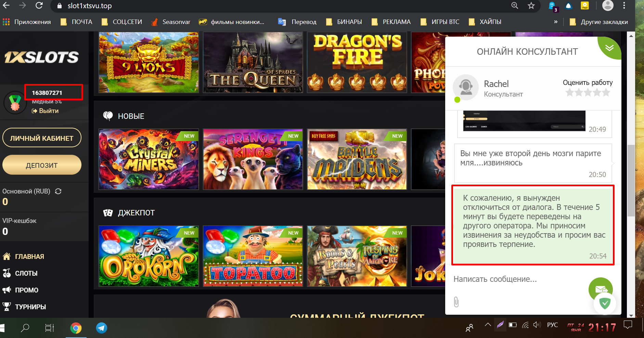
Task: Launch the Crystal Miners game
Action: point(149,159)
